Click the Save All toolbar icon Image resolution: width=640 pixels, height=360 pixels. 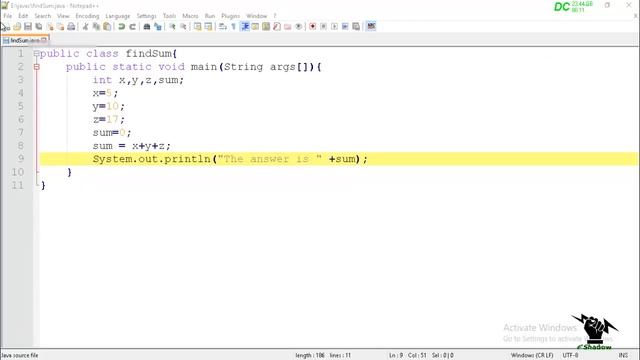tap(39, 27)
